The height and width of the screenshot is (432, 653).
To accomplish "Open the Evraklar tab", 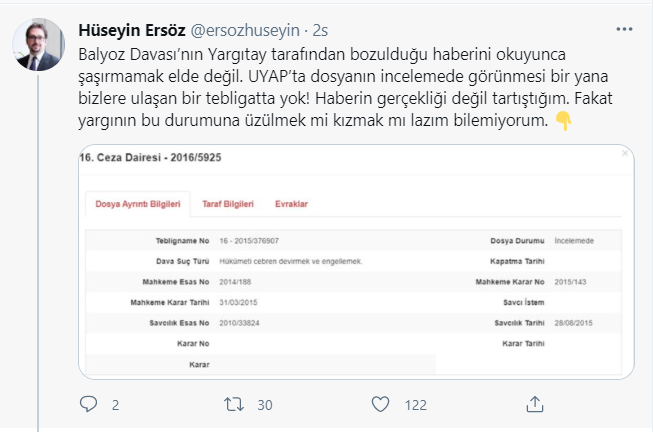I will (291, 204).
